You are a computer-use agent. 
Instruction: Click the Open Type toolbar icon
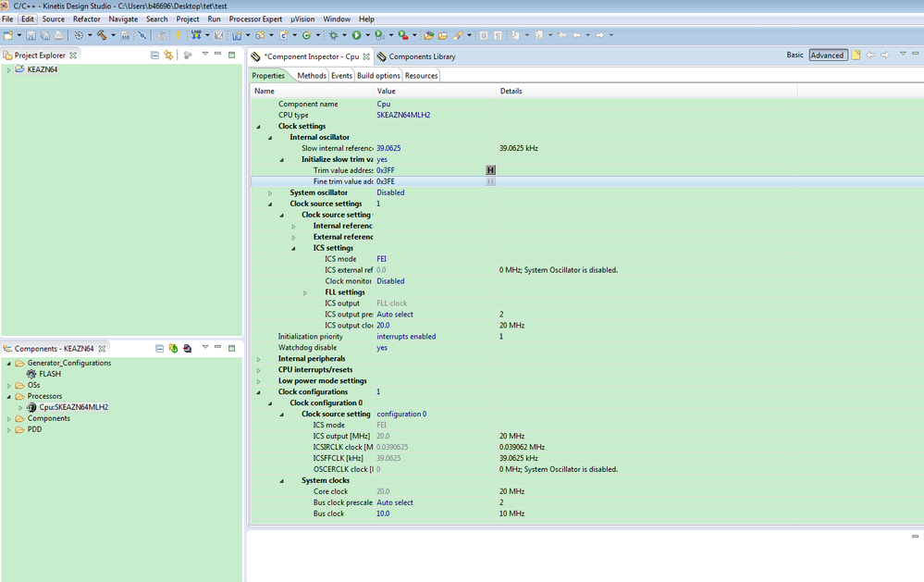click(x=428, y=35)
